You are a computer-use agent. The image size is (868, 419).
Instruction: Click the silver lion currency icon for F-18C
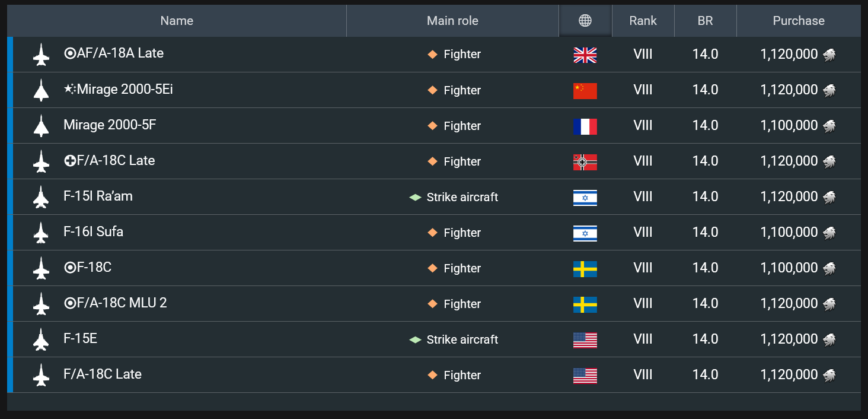(x=829, y=268)
